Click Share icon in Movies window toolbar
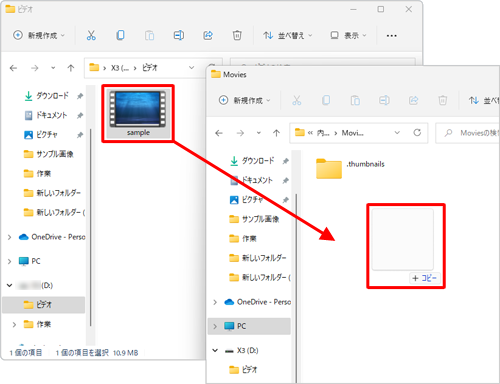The image size is (500, 384). coord(414,100)
